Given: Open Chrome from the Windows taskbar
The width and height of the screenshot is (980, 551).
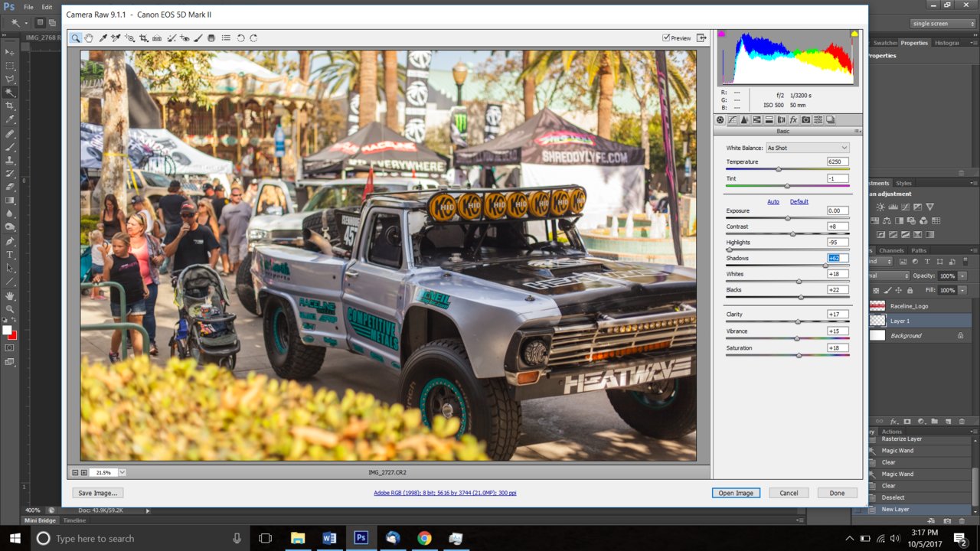Looking at the screenshot, I should tap(424, 538).
